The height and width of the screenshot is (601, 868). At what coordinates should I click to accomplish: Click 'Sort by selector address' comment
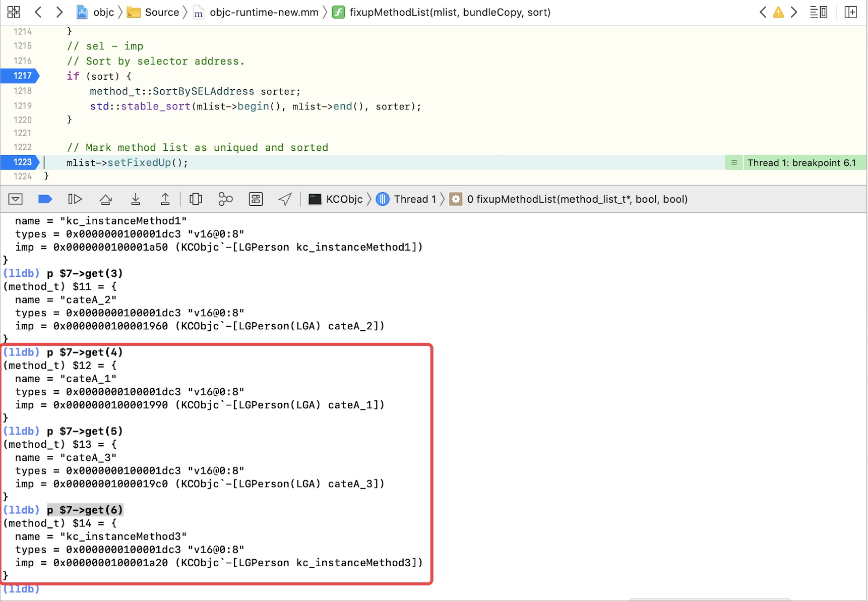[x=156, y=61]
